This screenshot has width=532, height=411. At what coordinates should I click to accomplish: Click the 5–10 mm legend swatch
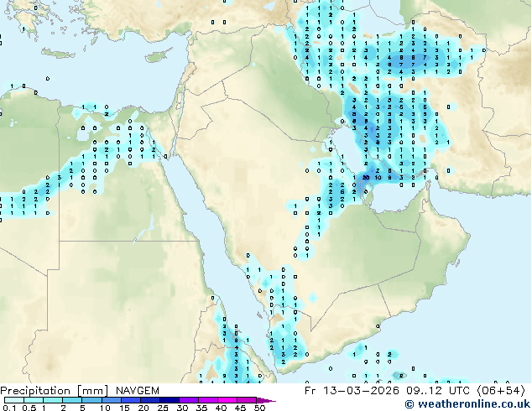91,400
